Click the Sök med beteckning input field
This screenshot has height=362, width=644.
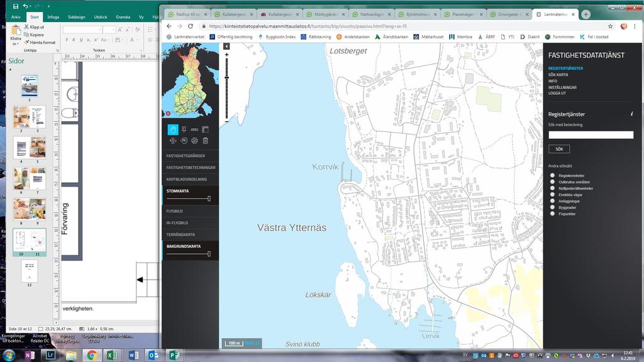coord(591,134)
